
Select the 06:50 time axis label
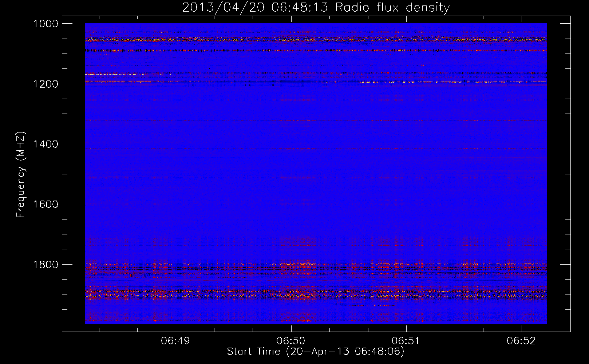[x=291, y=341]
